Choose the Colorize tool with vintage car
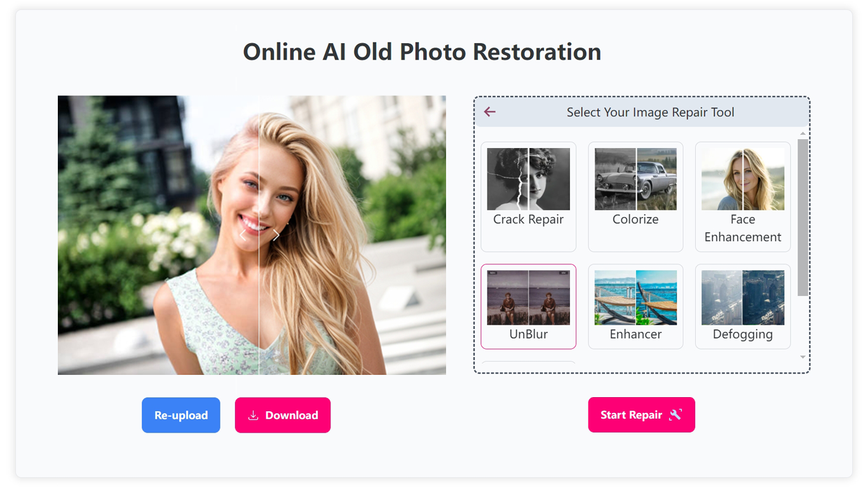Viewport: 868px width, 488px height. pyautogui.click(x=635, y=180)
